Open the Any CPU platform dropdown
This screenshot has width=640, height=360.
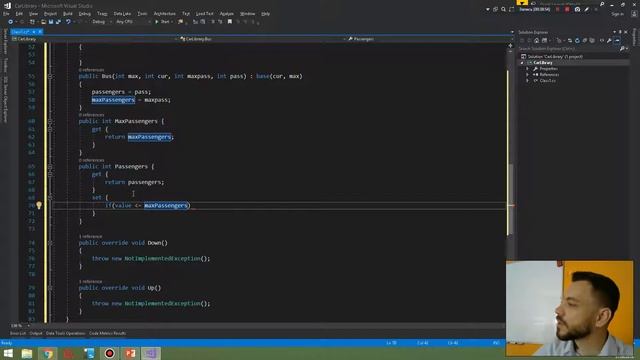pos(133,22)
